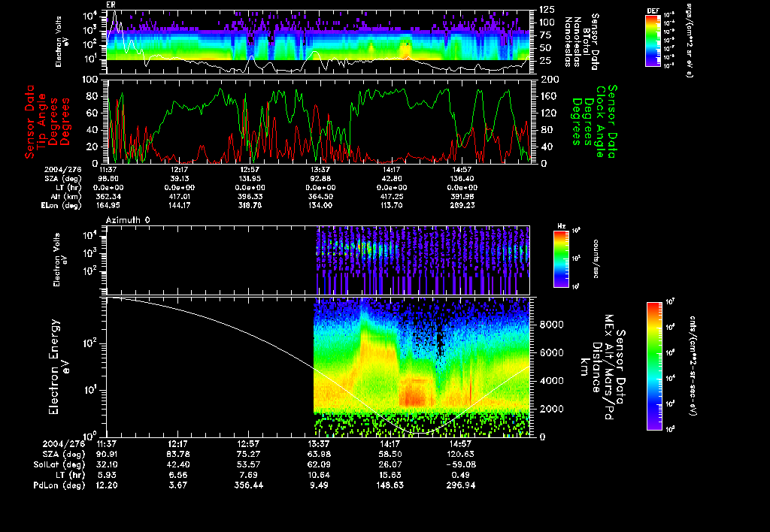Image resolution: width=770 pixels, height=532 pixels.
Task: Select PdLon value 12.20
Action: (107, 485)
